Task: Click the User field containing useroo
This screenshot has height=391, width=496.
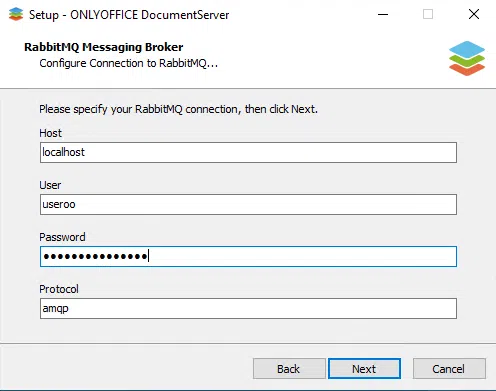Action: (248, 205)
